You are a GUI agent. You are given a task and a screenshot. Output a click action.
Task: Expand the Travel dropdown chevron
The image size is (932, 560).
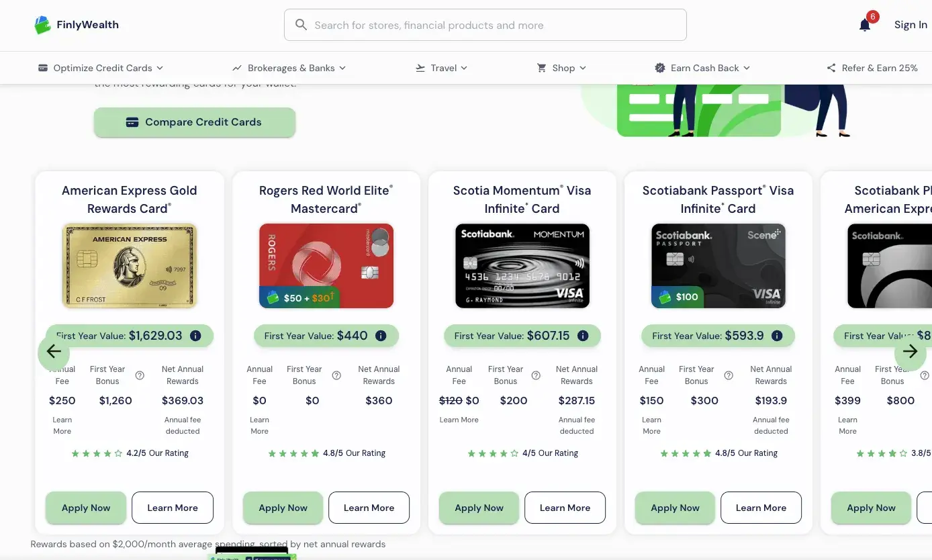[464, 68]
